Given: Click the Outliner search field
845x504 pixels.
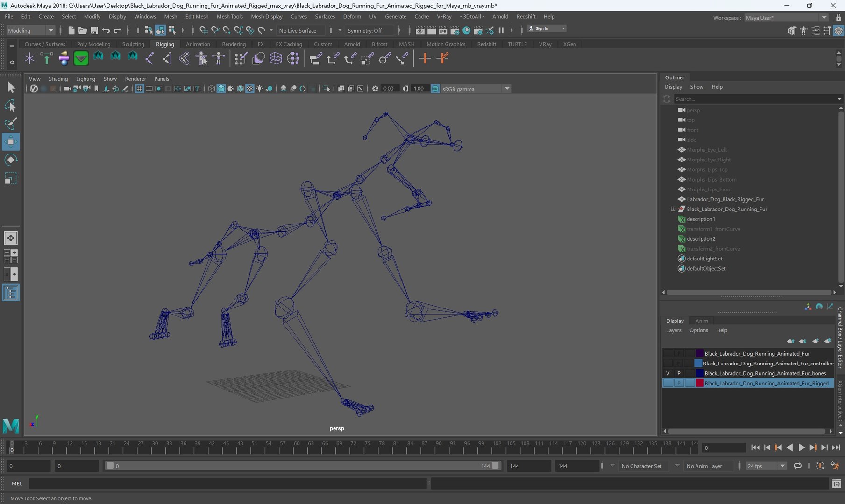Looking at the screenshot, I should (754, 99).
